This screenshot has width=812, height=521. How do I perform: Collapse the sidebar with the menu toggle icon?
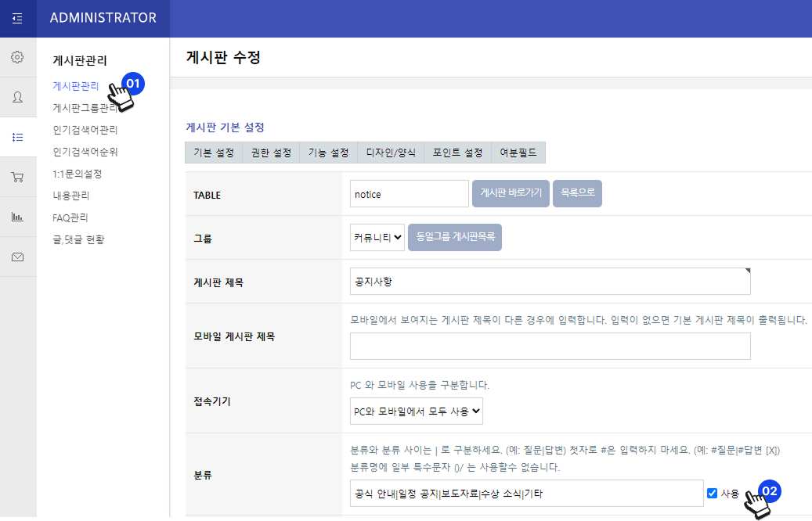17,18
